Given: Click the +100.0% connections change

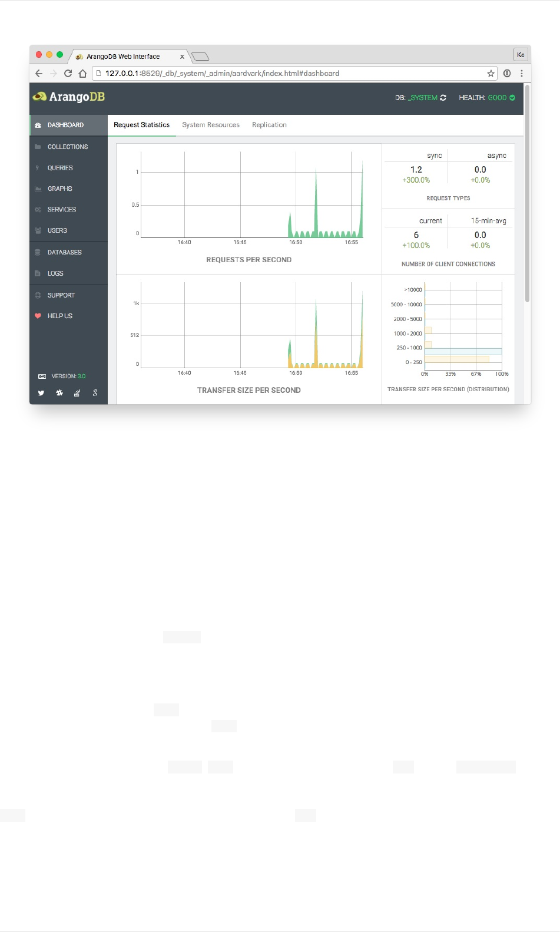Looking at the screenshot, I should 416,246.
